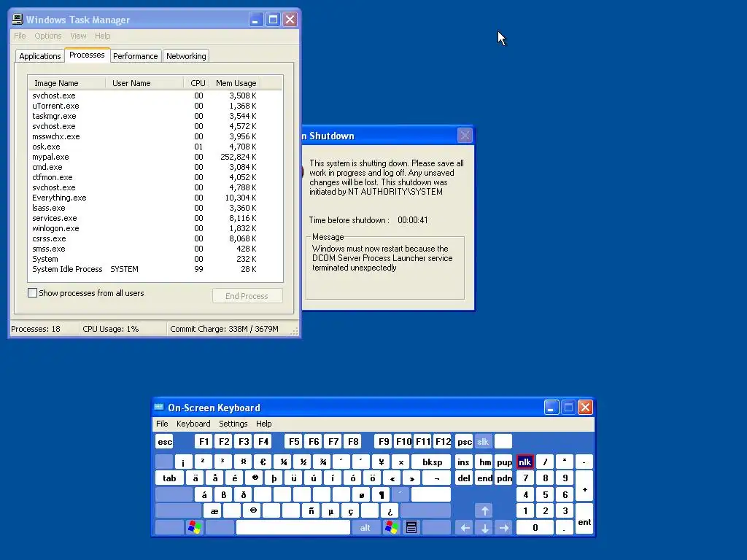
Task: Click the one-quarter fraction key
Action: coord(282,462)
